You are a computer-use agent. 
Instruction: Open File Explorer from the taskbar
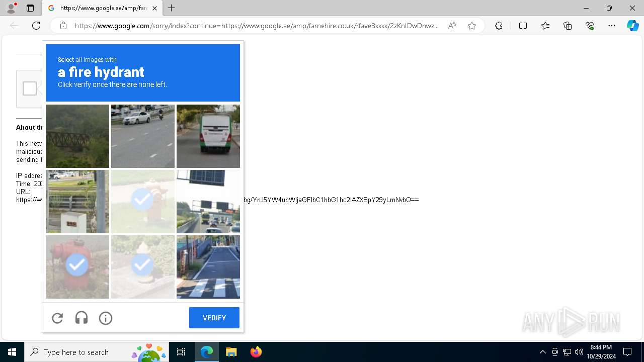[231, 352]
